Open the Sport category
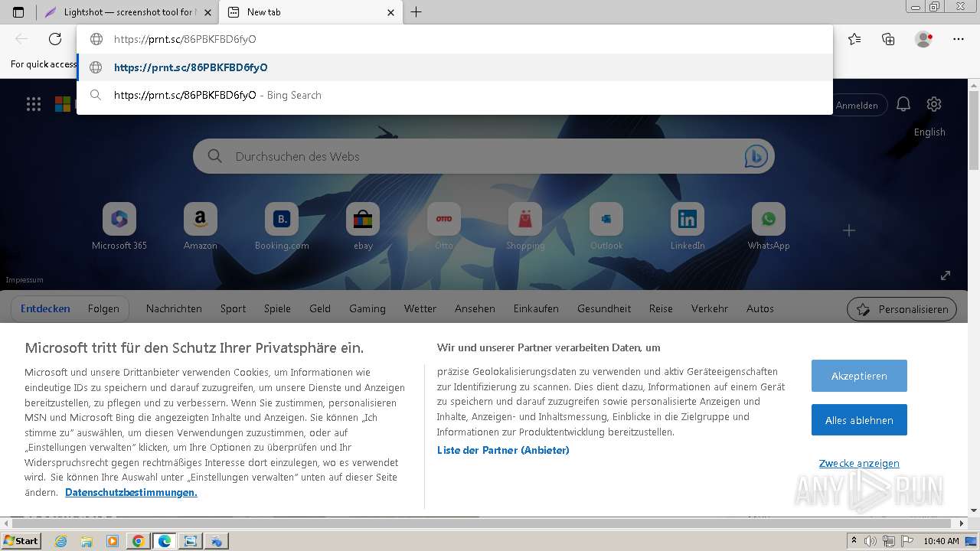 click(233, 308)
